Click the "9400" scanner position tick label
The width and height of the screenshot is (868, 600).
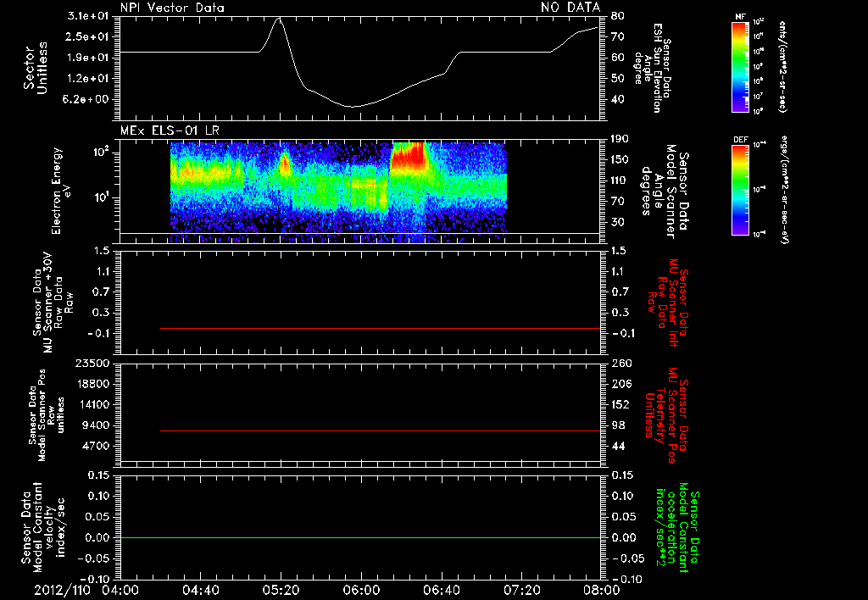pyautogui.click(x=96, y=425)
